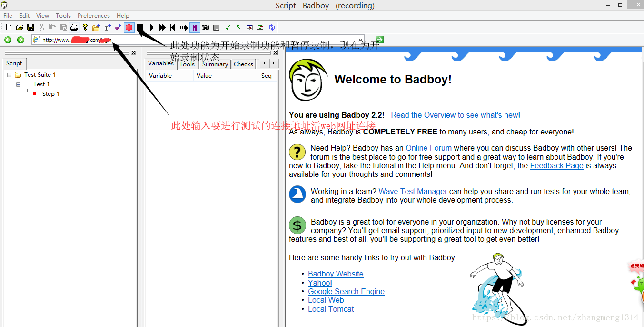Stop playing with the black square button
Screen dimensions: 644x327
[x=140, y=28]
